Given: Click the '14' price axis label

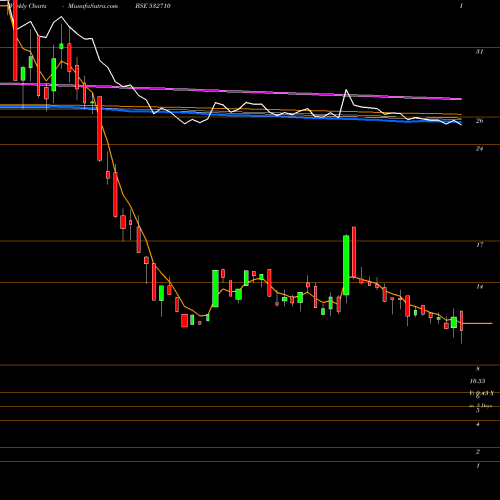Looking at the screenshot, I should click(x=479, y=287).
